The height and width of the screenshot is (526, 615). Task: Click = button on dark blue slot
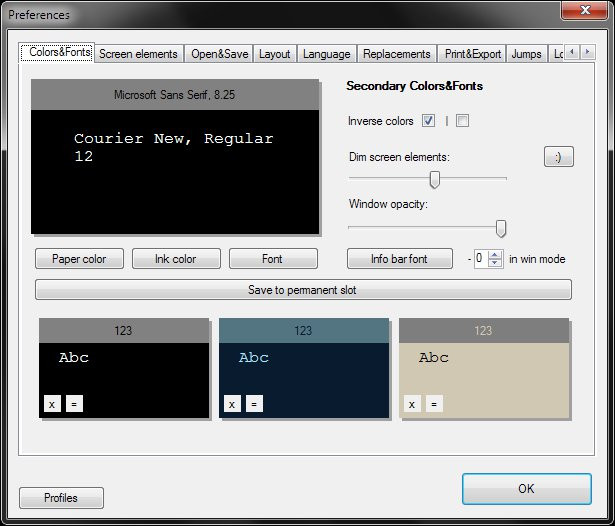[254, 404]
